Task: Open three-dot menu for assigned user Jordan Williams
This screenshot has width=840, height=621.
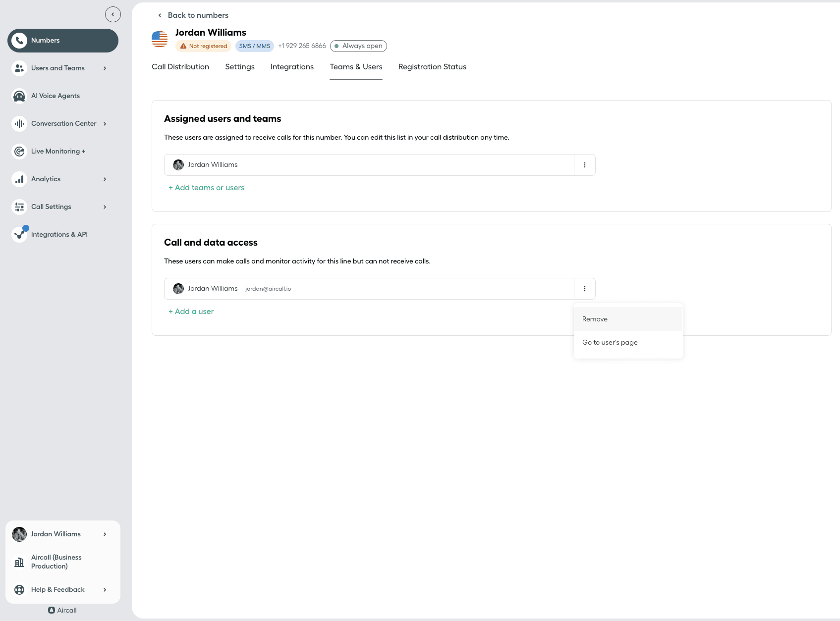Action: click(x=585, y=165)
